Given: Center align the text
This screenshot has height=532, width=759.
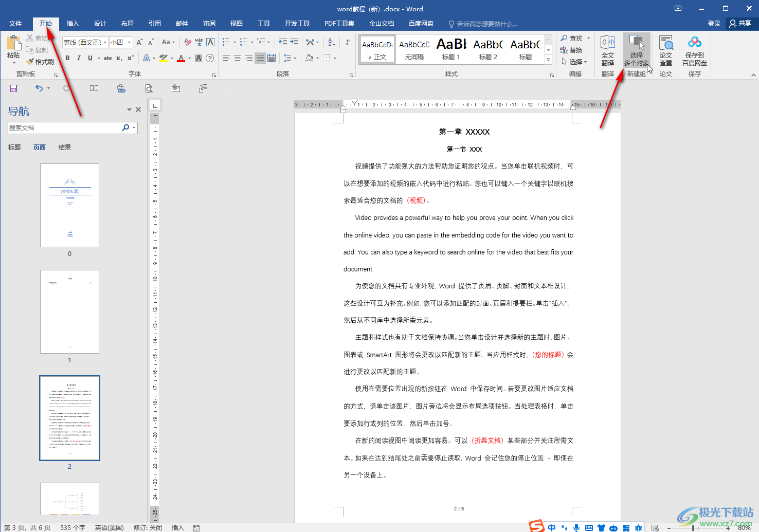Looking at the screenshot, I should (238, 58).
